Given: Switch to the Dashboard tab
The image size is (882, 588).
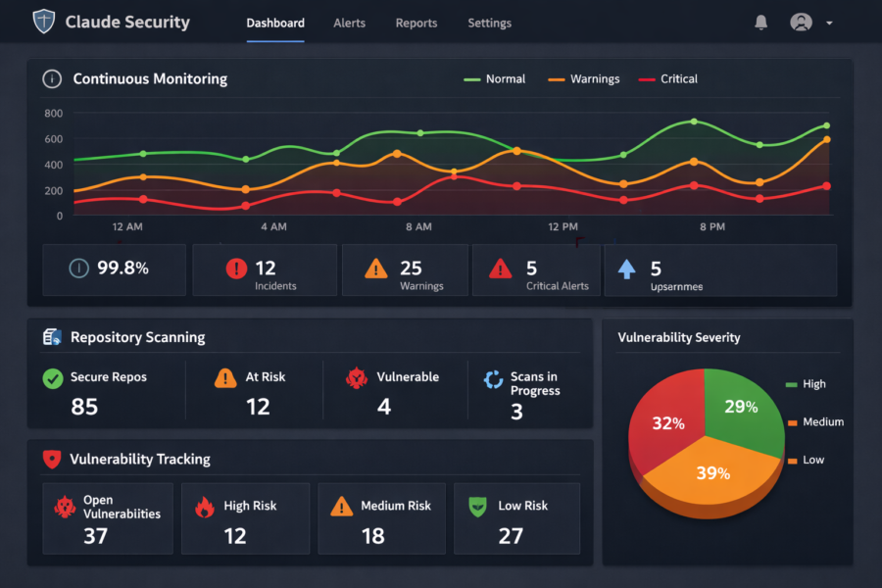Looking at the screenshot, I should [275, 24].
